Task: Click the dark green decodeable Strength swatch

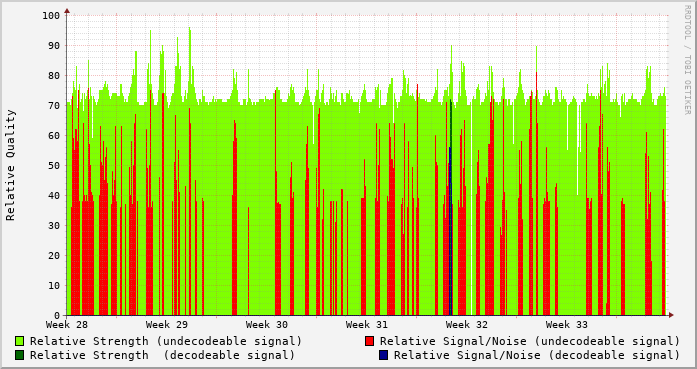Action: pyautogui.click(x=20, y=355)
